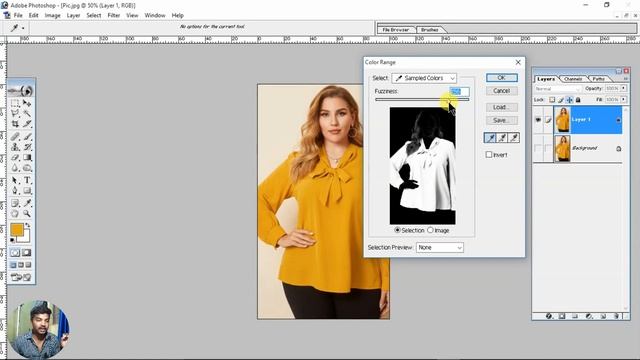
Task: Show the Background layer visibility box
Action: coord(538,148)
